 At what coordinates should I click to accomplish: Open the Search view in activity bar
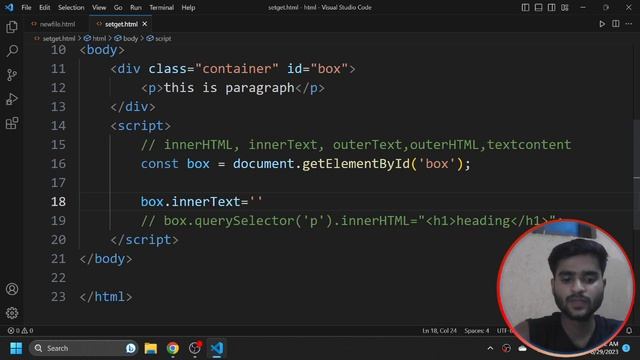click(x=12, y=51)
